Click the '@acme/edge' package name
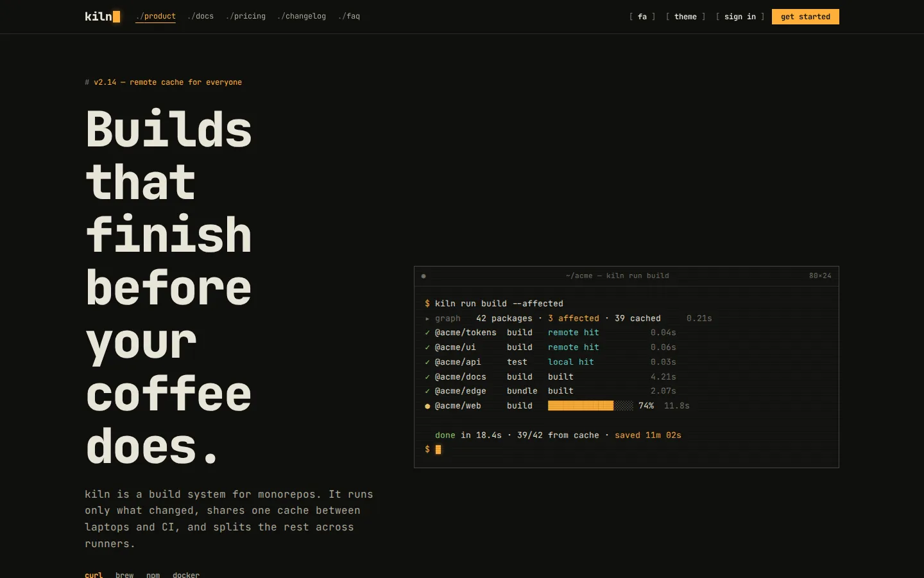The image size is (924, 578). tap(461, 391)
